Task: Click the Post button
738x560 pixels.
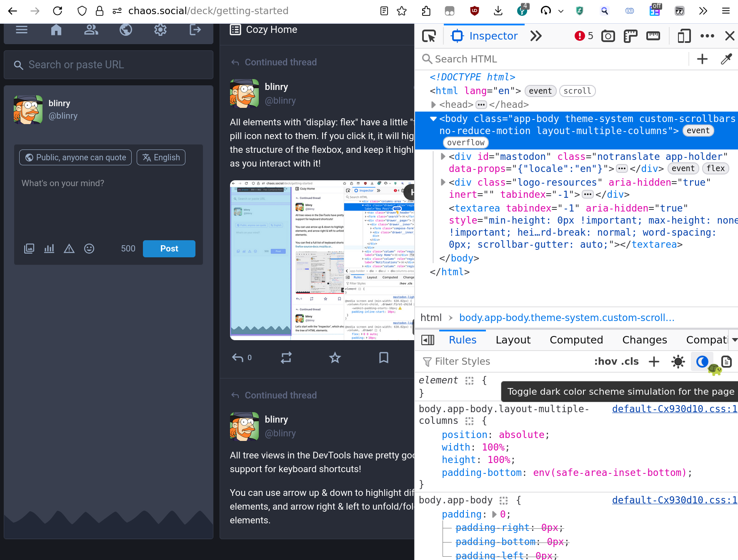Action: click(x=169, y=248)
